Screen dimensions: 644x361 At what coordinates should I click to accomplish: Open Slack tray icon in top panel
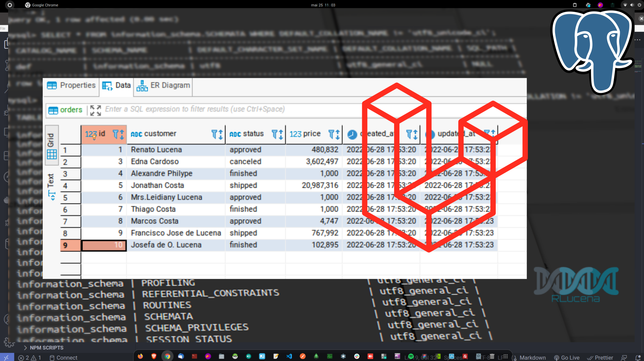pyautogui.click(x=588, y=5)
